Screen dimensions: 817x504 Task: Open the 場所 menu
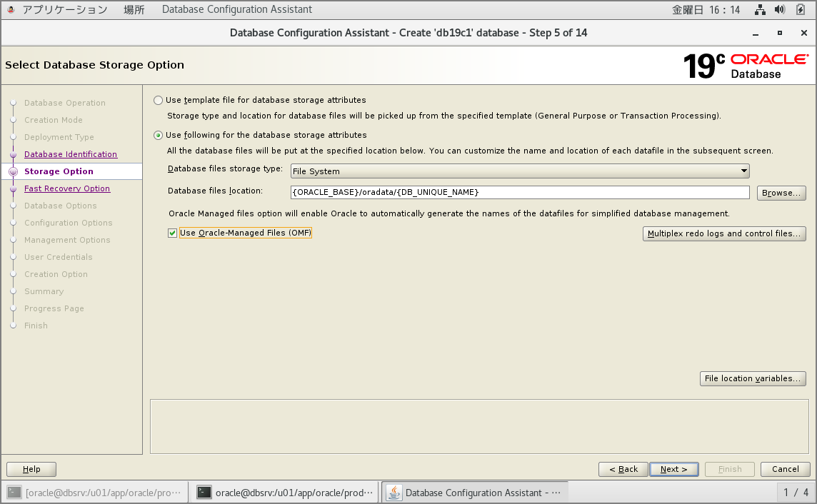134,10
